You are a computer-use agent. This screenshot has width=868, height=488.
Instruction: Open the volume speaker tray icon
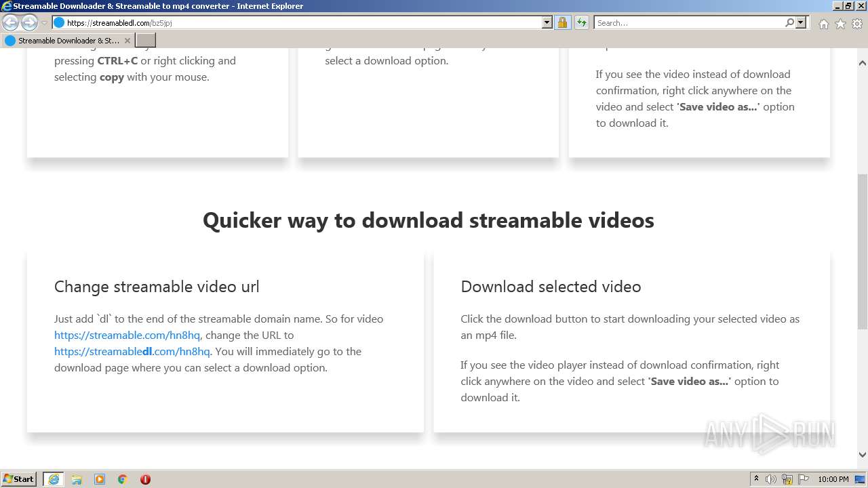click(x=771, y=479)
